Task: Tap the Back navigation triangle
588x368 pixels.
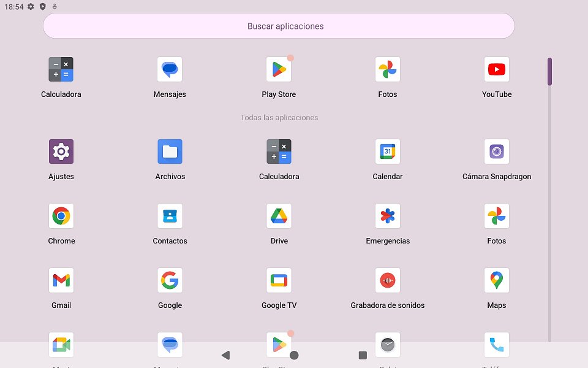Action: 226,355
